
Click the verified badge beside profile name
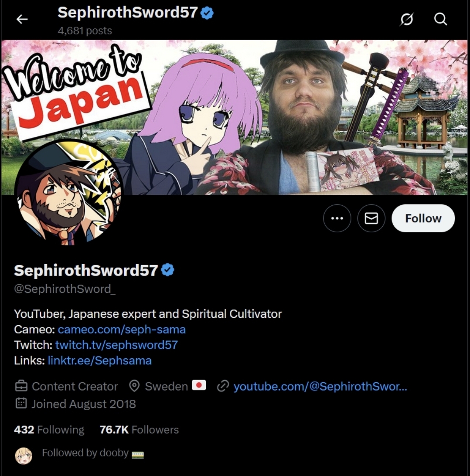tap(167, 270)
